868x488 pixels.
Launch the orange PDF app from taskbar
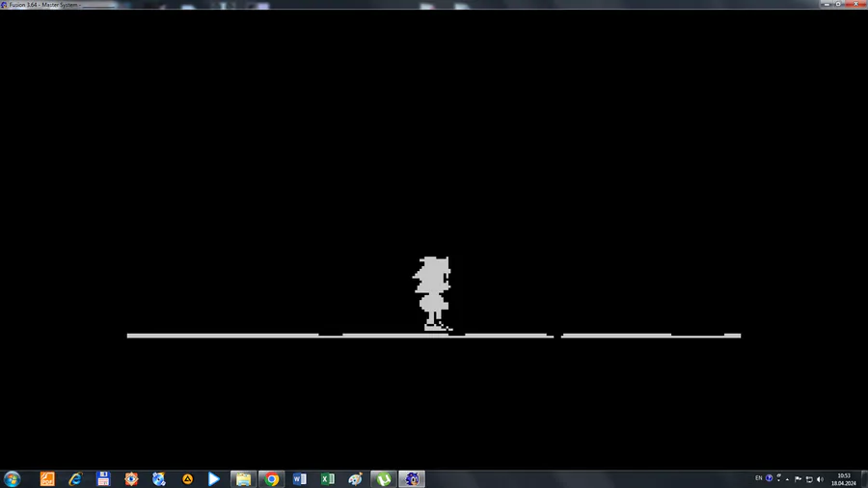tap(47, 478)
